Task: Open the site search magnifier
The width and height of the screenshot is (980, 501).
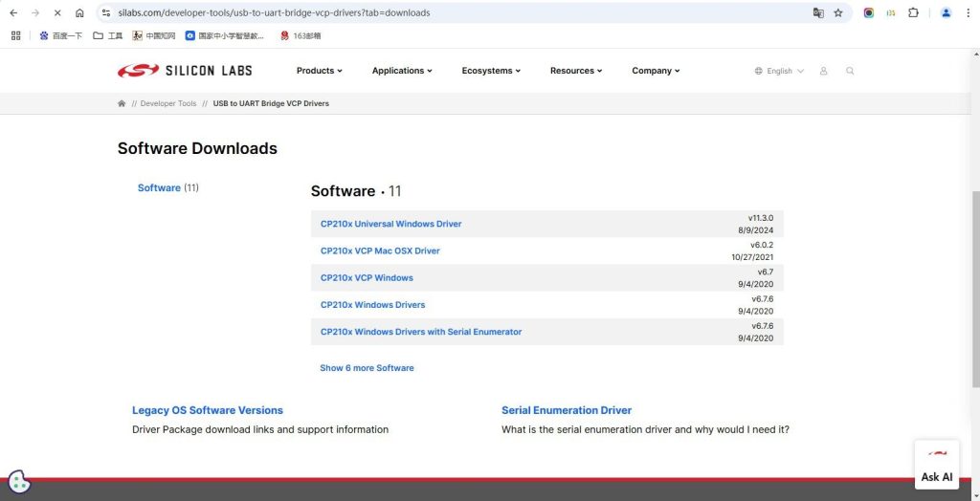Action: pos(850,71)
